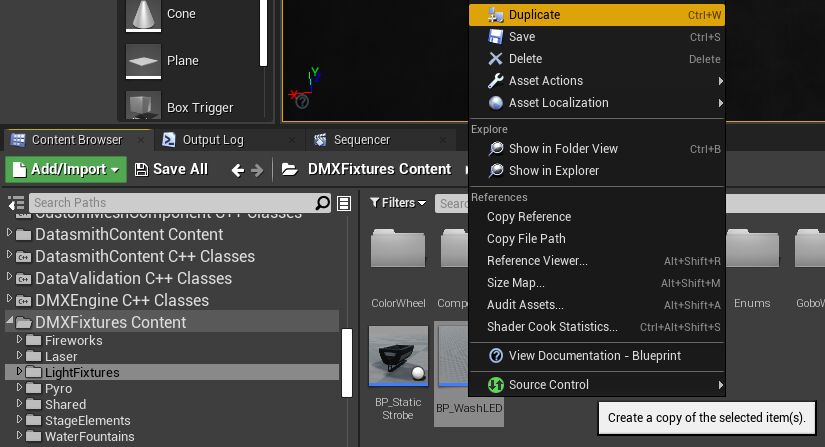
Task: Select Copy File Path
Action: tap(597, 239)
